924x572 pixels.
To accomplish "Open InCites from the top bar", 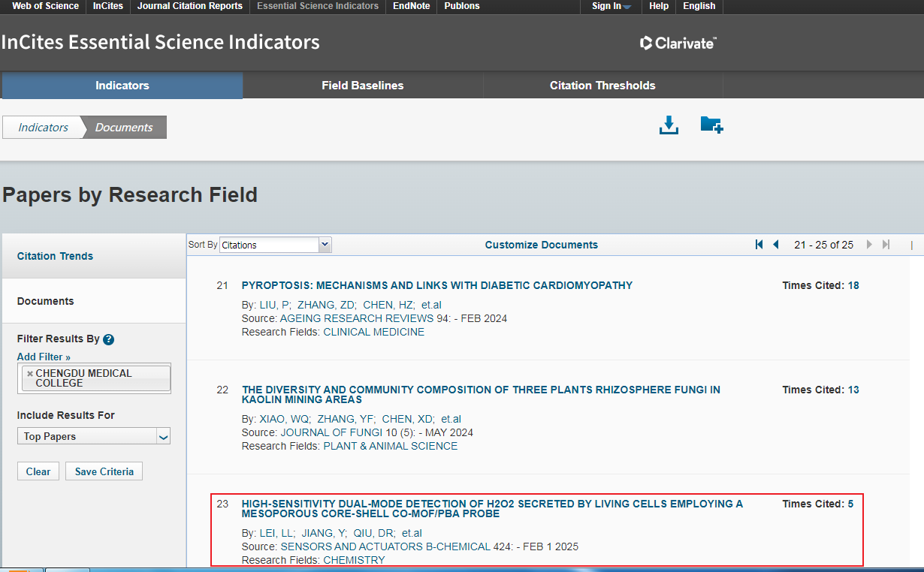I will [x=108, y=6].
